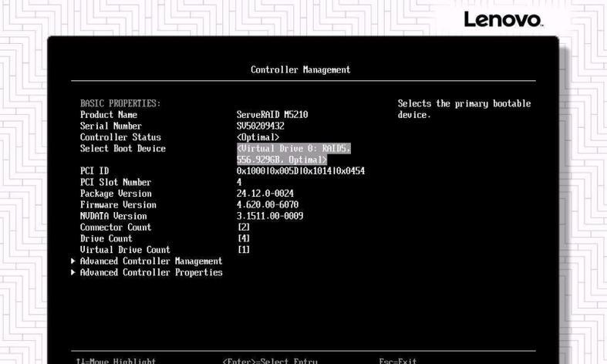Click the Lenovo logo
This screenshot has height=364, width=607.
click(x=503, y=19)
